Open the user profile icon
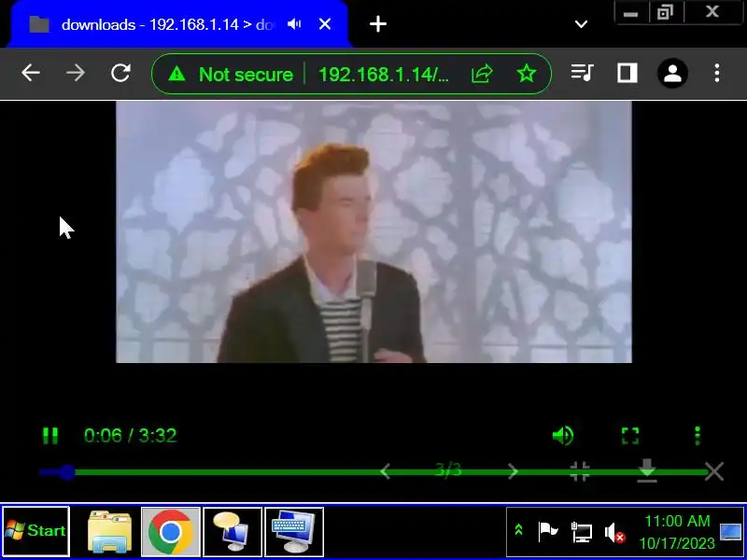Screen dimensions: 747x560 click(x=672, y=74)
